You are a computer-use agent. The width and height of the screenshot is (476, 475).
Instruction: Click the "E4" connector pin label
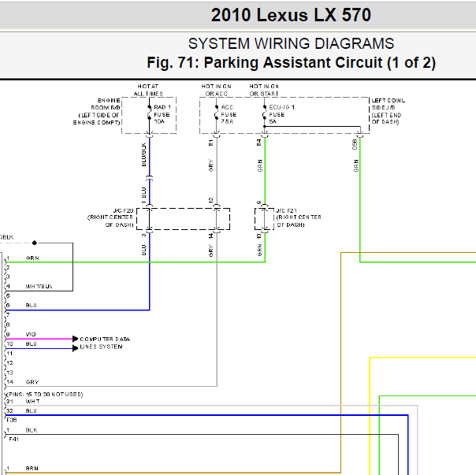click(x=259, y=143)
